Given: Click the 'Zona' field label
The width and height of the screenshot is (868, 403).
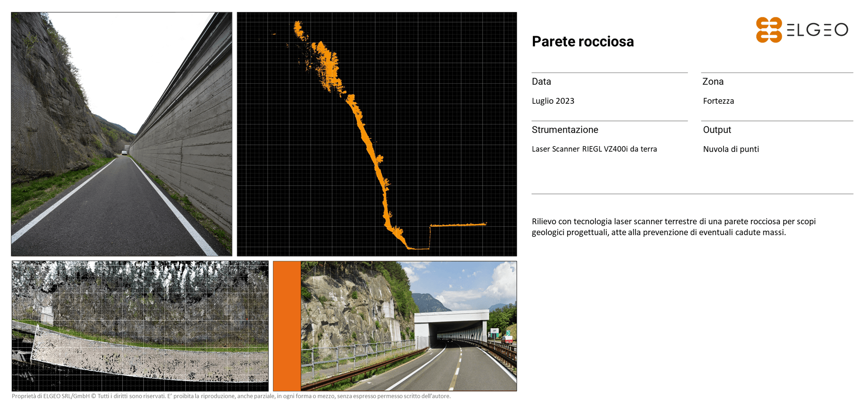Looking at the screenshot, I should pos(713,82).
